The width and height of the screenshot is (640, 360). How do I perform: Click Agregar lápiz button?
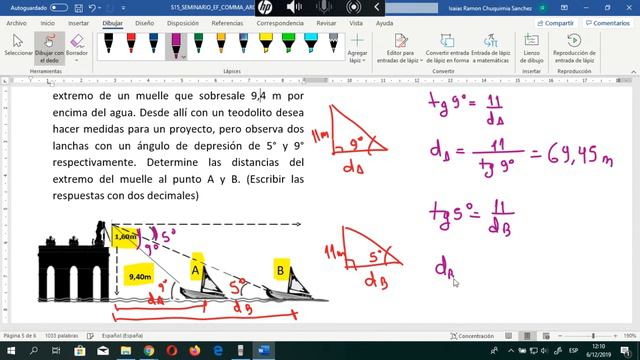click(x=357, y=48)
